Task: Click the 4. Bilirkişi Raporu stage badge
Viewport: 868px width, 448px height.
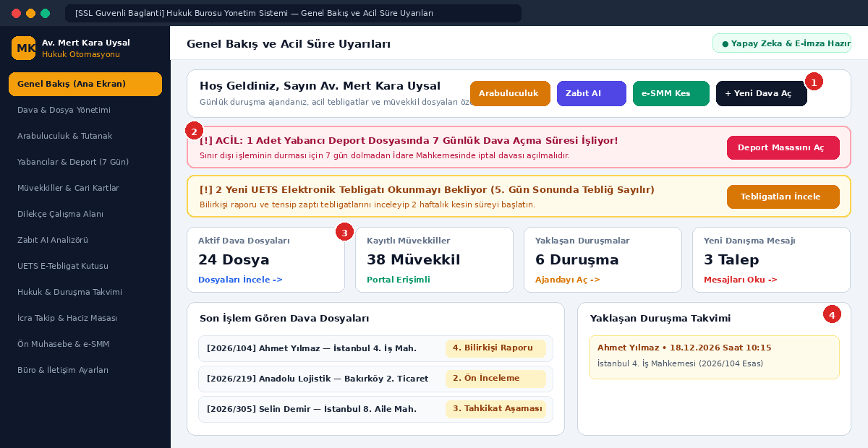Action: [x=495, y=348]
